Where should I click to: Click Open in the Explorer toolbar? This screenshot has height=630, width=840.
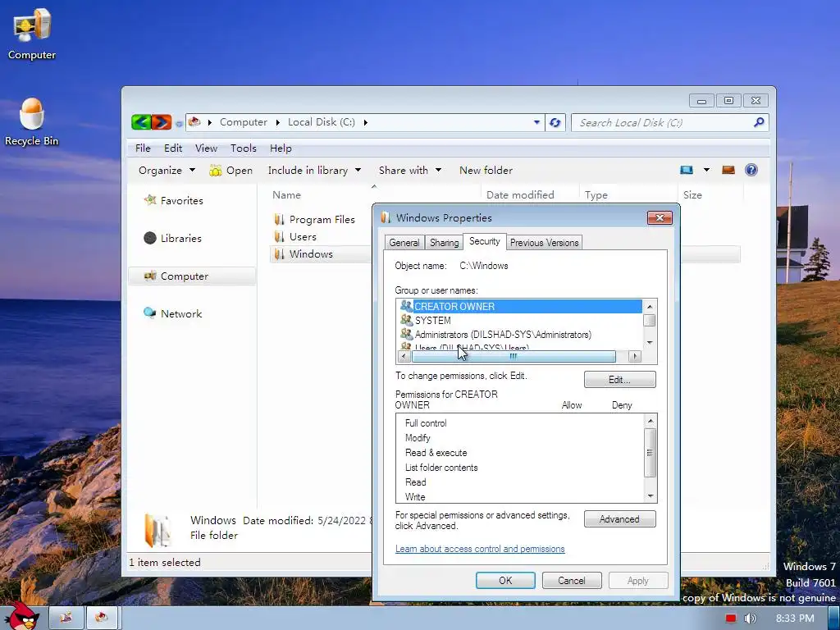click(x=231, y=171)
